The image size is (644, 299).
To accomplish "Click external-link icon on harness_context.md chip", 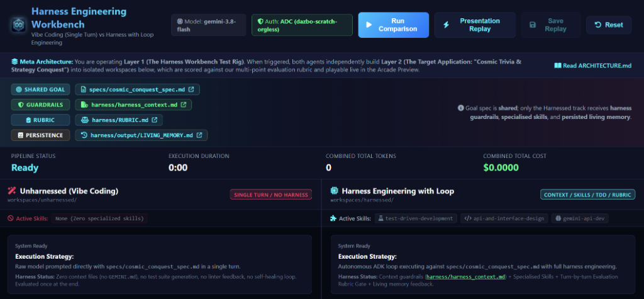I will (x=183, y=104).
